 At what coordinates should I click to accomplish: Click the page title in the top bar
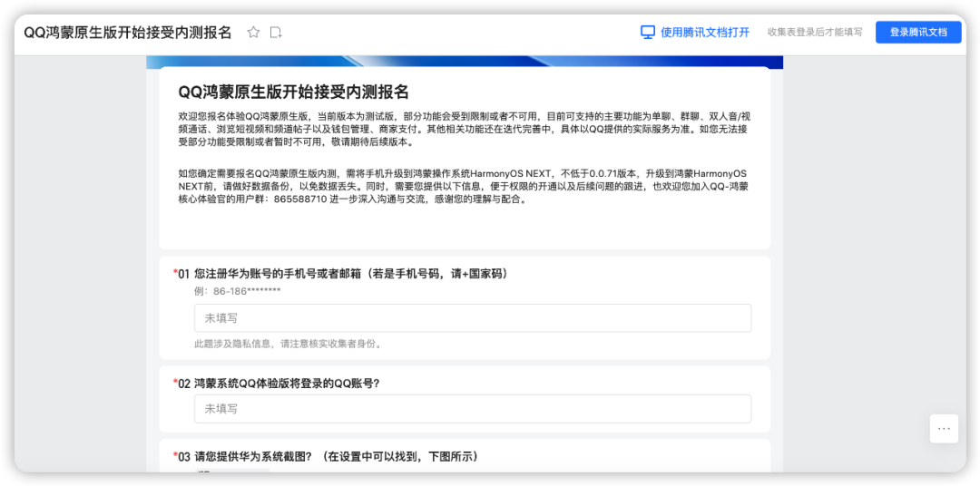[x=128, y=33]
